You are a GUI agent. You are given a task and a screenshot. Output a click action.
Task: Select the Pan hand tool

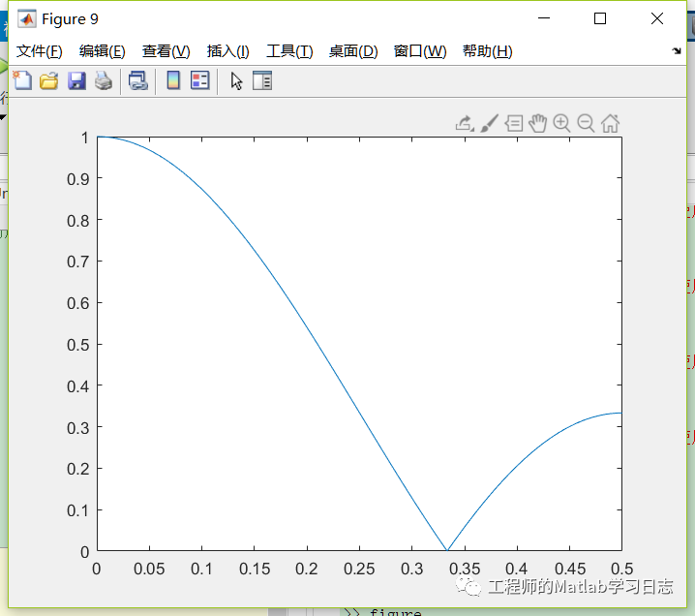pos(537,123)
